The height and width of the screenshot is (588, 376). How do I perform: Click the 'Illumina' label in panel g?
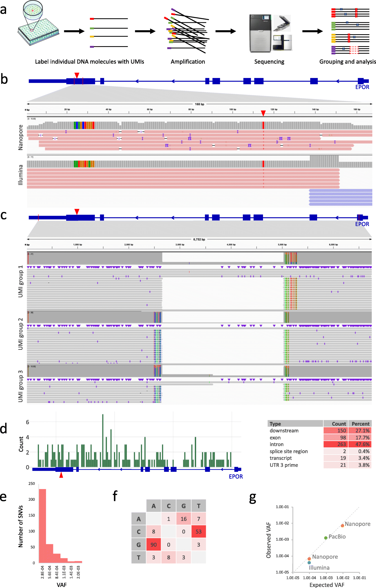point(319,568)
